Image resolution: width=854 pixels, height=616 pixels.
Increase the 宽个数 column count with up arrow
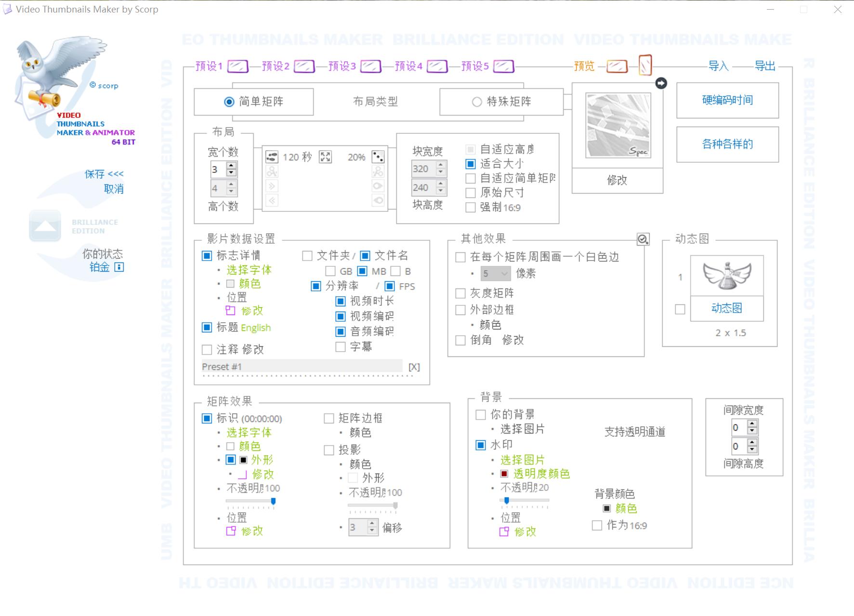click(232, 166)
